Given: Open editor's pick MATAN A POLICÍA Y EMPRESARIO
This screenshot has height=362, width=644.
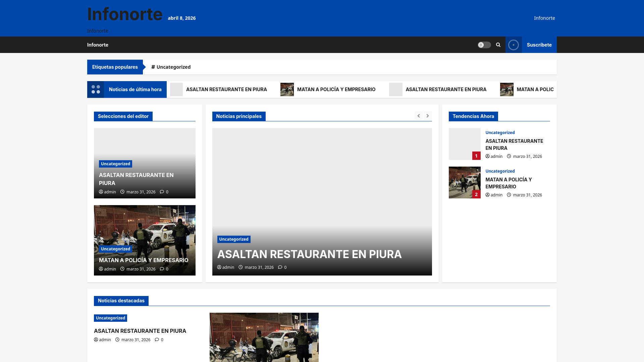Looking at the screenshot, I should pyautogui.click(x=144, y=260).
